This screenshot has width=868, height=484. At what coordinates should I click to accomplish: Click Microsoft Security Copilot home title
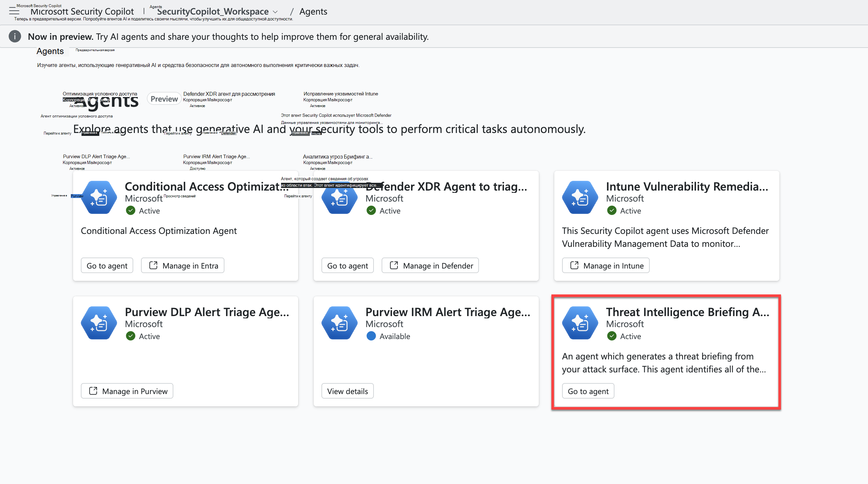(82, 11)
